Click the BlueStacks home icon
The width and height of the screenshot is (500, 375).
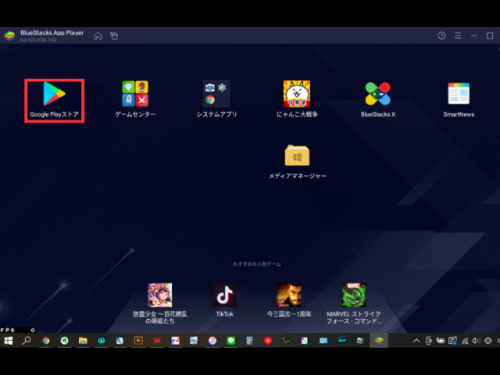click(x=98, y=36)
